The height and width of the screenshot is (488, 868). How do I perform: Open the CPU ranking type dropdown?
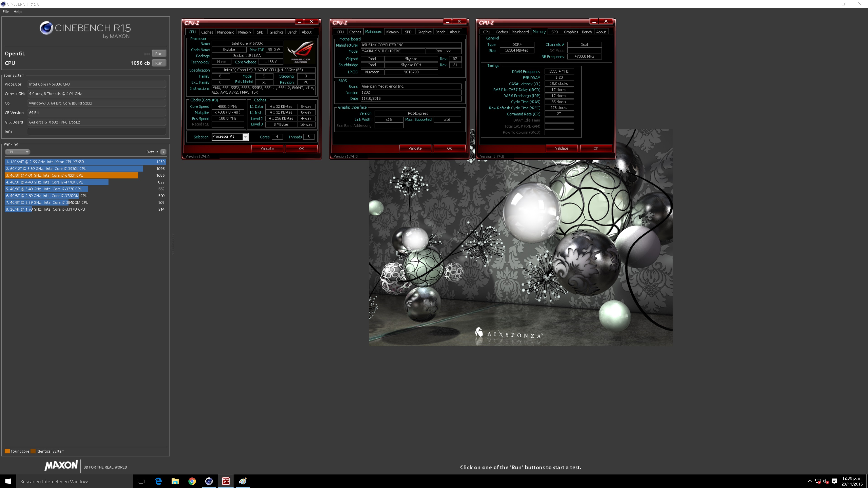click(17, 152)
